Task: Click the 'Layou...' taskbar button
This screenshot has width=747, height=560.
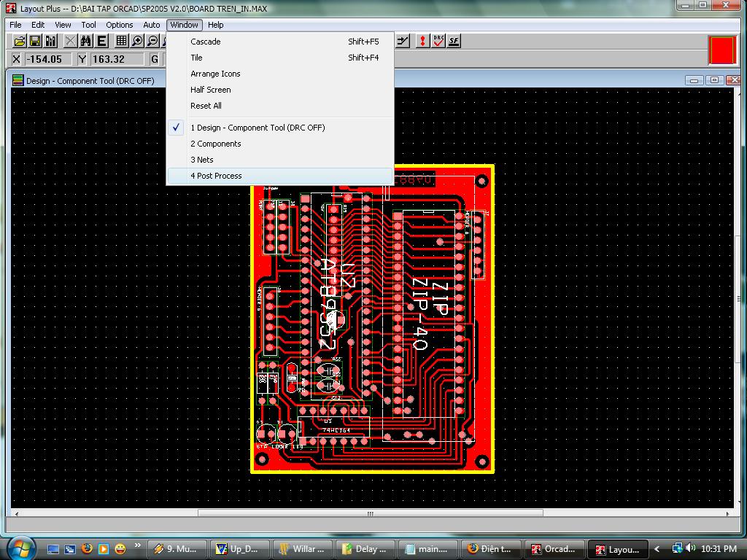Action: pyautogui.click(x=618, y=549)
